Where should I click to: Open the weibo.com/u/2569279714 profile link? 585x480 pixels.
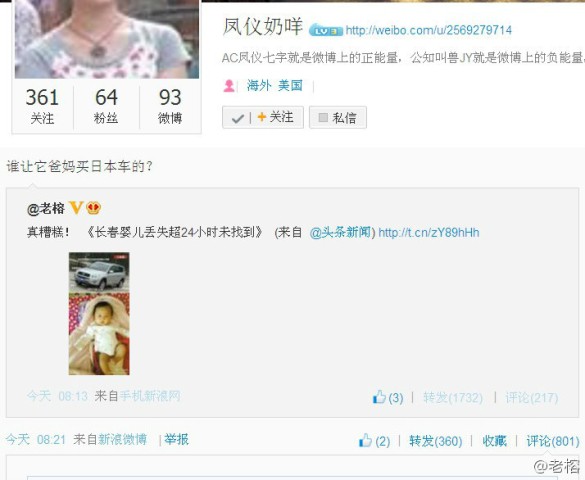[x=429, y=30]
